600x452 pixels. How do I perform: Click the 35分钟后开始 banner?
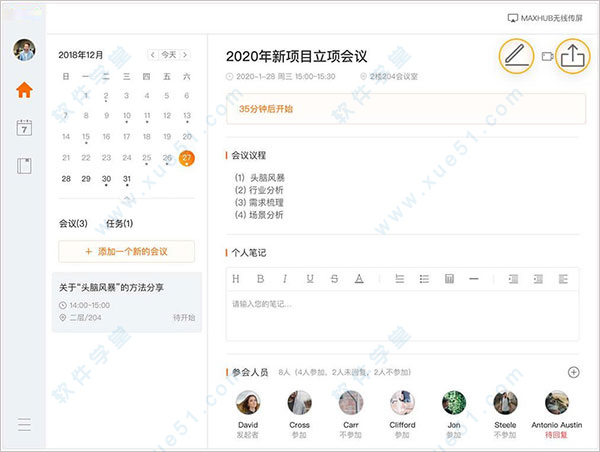point(406,109)
